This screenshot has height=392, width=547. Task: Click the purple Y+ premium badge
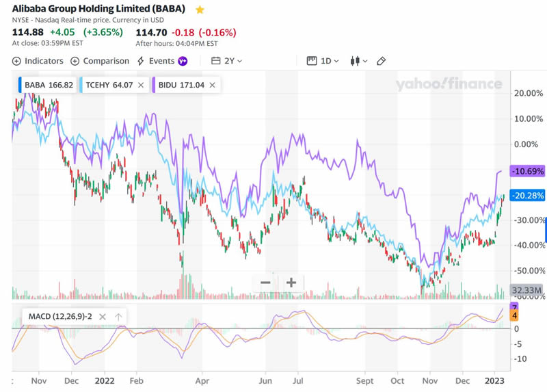(x=183, y=61)
